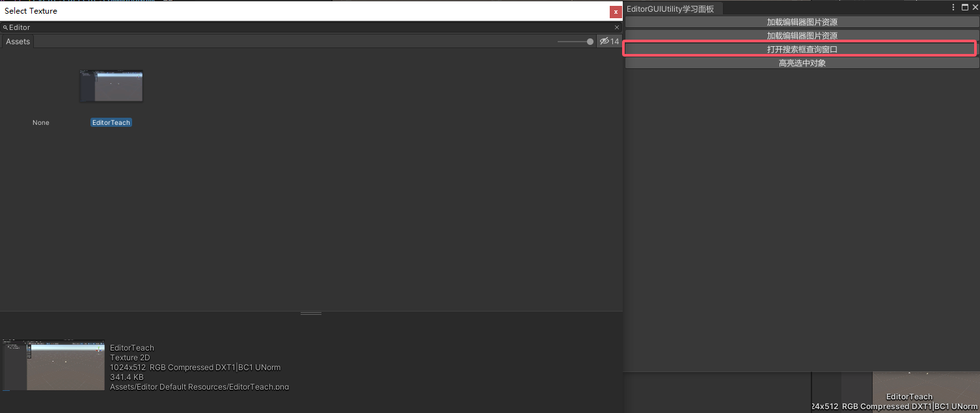Click the EditorTeach preview image at bottom left
This screenshot has width=980, height=413.
pos(53,365)
